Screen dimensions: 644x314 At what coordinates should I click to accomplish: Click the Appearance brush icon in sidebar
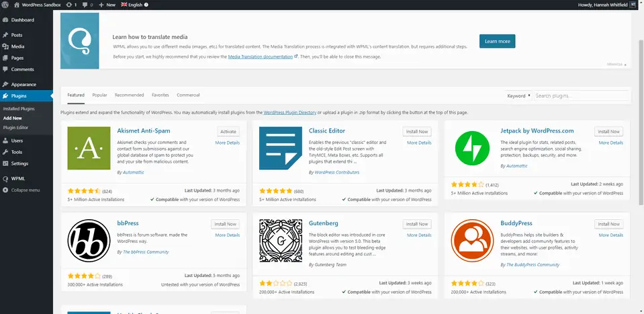point(5,84)
